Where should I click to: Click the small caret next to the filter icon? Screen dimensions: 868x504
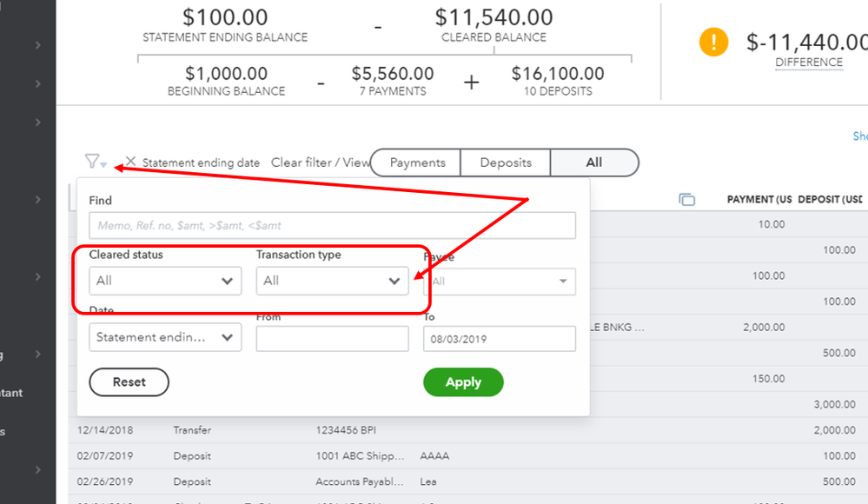(x=103, y=165)
